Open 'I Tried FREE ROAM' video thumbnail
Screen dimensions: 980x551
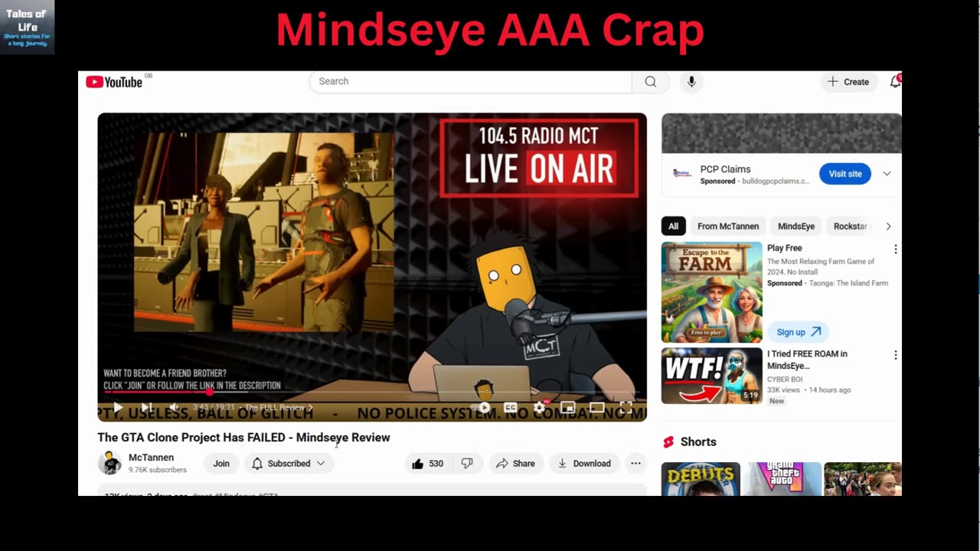tap(712, 376)
